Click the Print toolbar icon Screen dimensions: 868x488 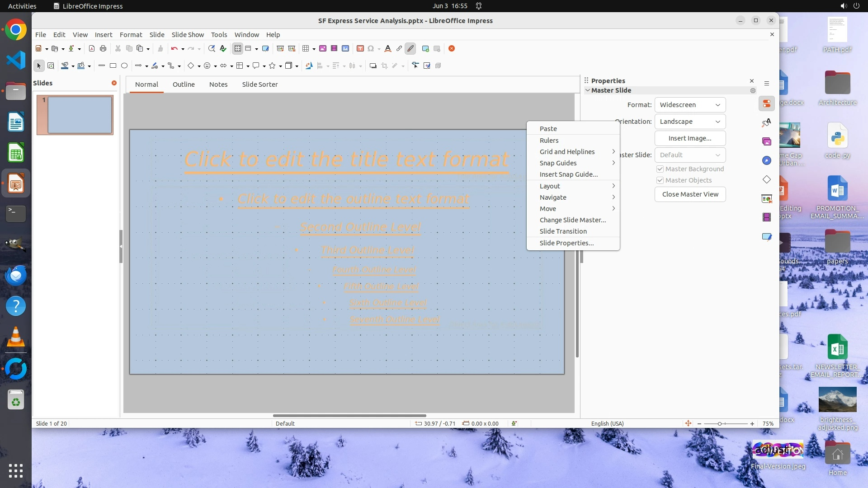pos(103,49)
